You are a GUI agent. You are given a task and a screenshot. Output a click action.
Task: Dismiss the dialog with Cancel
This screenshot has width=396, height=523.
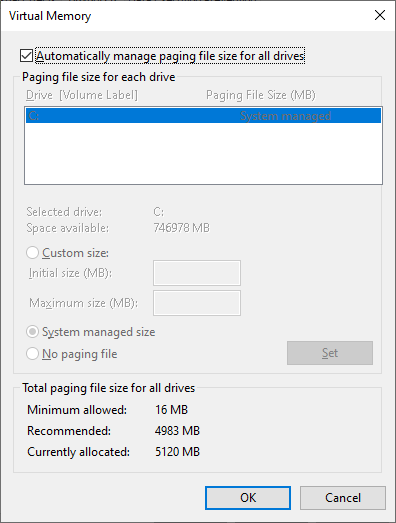343,498
